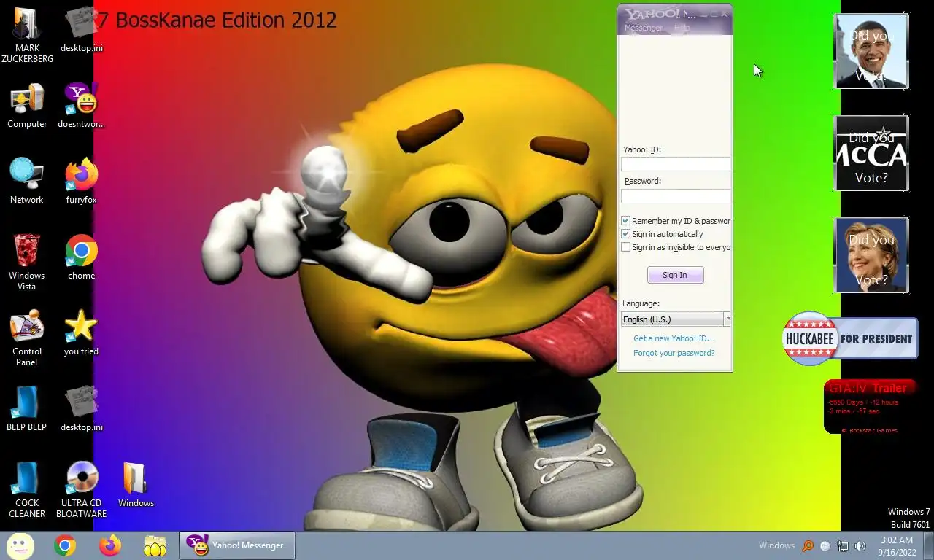Open the you tried star shortcut
934x560 pixels.
click(81, 332)
